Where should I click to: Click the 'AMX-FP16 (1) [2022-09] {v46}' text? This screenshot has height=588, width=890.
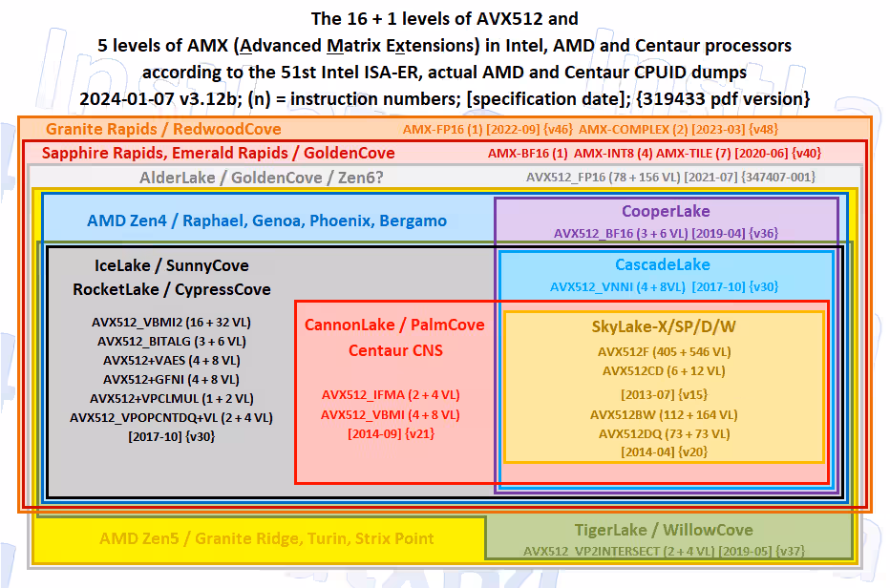[x=488, y=130]
